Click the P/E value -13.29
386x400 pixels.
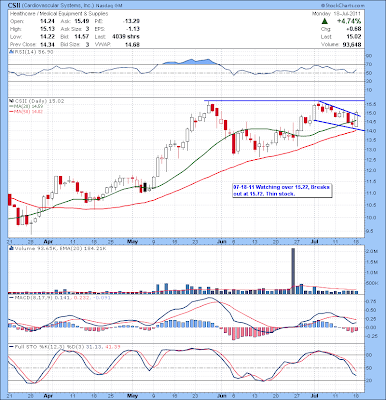point(132,21)
